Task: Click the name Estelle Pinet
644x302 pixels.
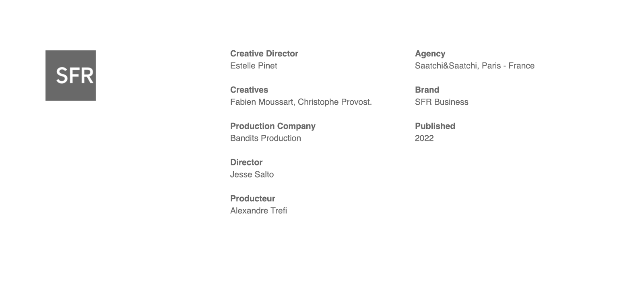Action: 254,66
